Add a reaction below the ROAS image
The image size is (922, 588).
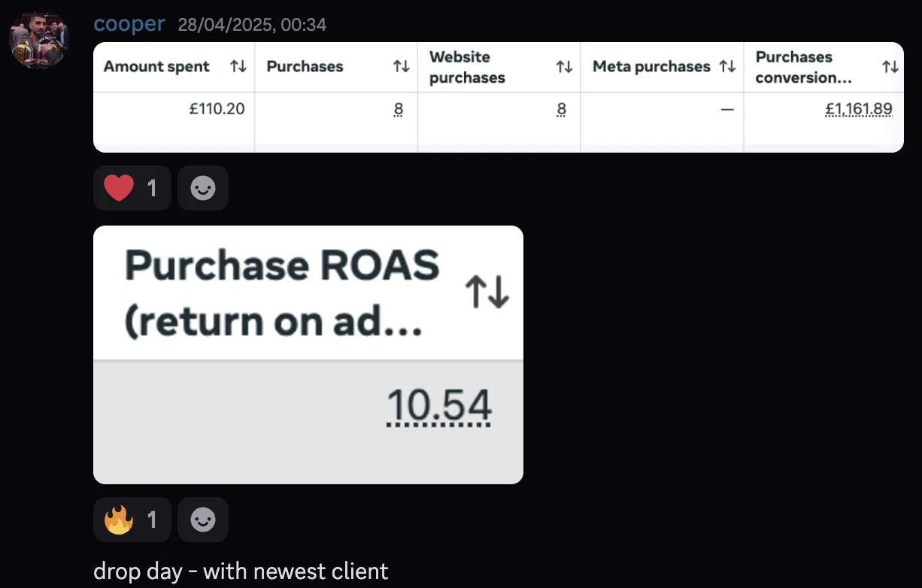(203, 520)
